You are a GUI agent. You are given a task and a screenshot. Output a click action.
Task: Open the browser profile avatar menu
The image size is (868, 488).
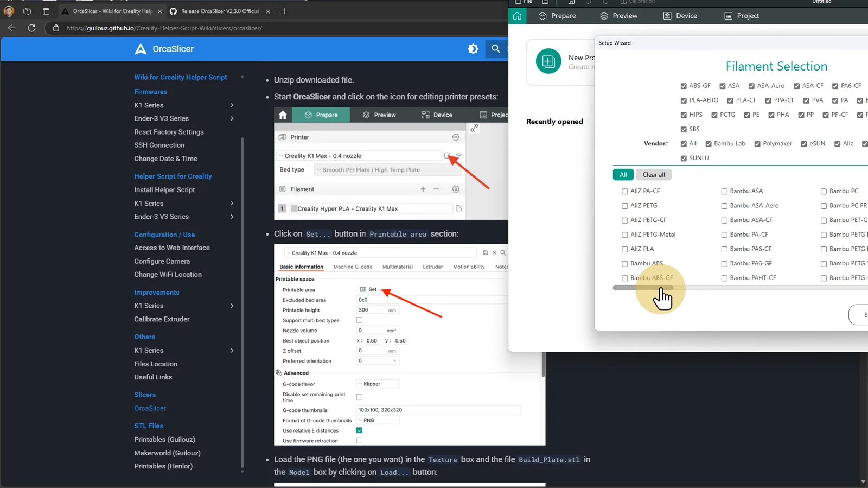(9, 11)
